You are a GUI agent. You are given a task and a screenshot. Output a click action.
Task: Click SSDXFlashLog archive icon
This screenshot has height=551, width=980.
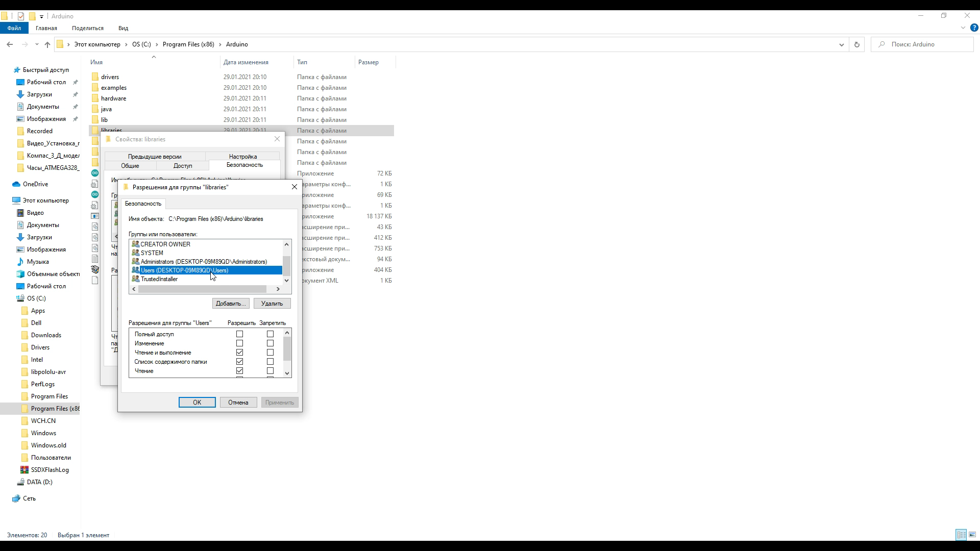(x=24, y=470)
